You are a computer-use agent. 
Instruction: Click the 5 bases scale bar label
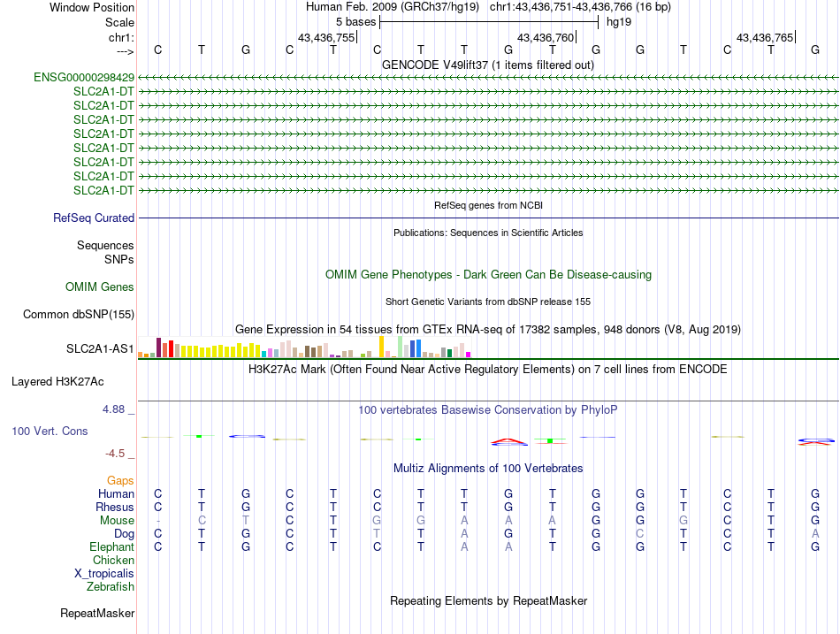pyautogui.click(x=355, y=22)
